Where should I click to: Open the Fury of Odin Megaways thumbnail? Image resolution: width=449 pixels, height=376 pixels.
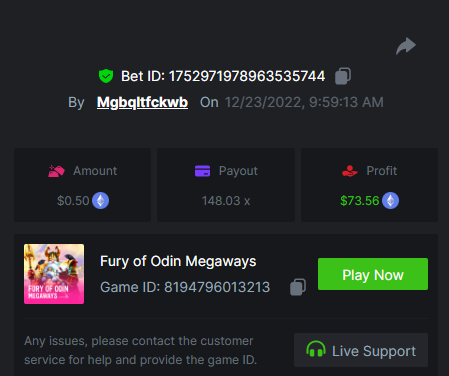54,274
